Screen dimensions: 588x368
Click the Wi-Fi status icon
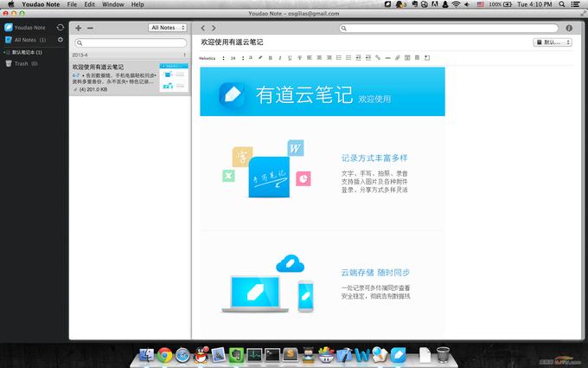click(456, 4)
